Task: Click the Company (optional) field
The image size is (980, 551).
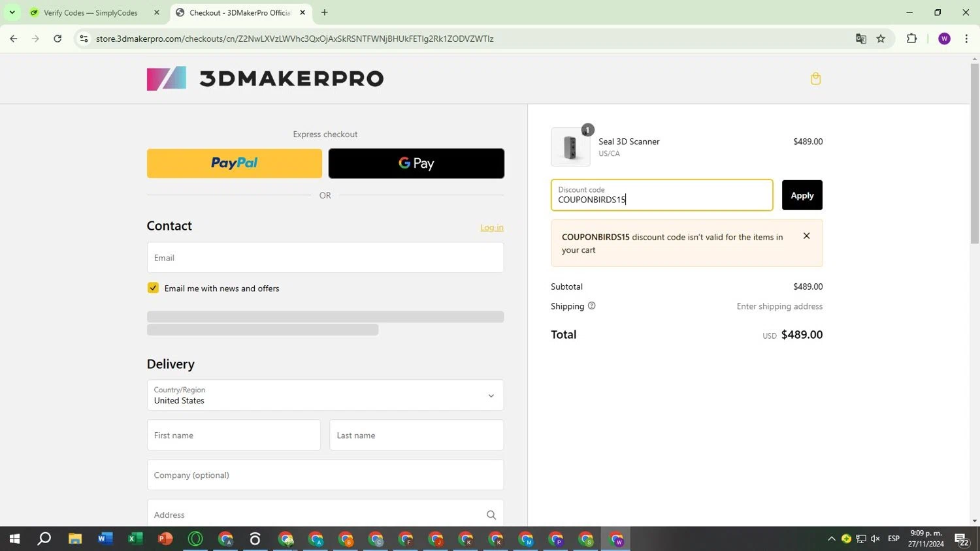Action: tap(325, 475)
